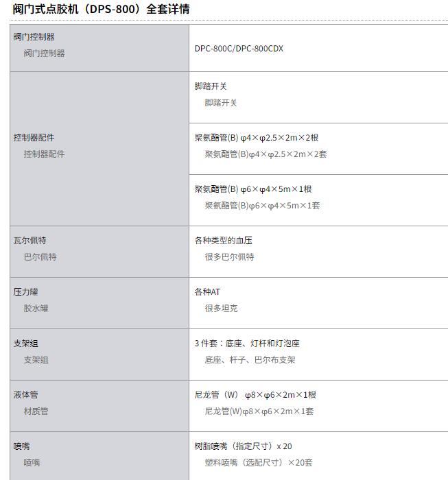Click the 喷嘴 category label
The image size is (448, 480).
(21, 446)
